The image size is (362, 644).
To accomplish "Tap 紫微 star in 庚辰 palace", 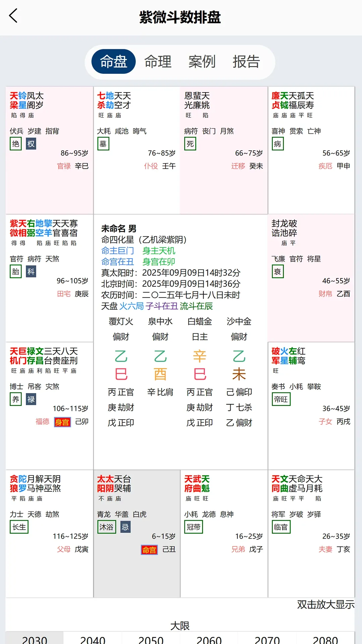I will (14, 228).
